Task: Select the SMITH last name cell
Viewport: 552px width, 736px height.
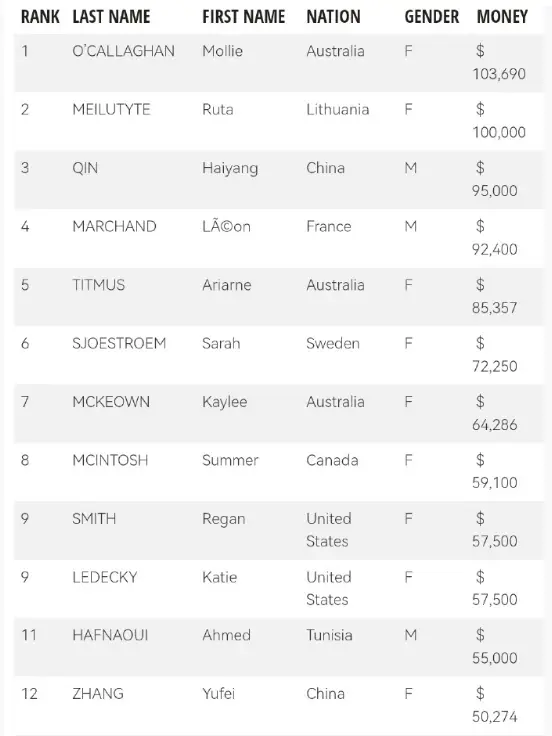Action: click(94, 519)
